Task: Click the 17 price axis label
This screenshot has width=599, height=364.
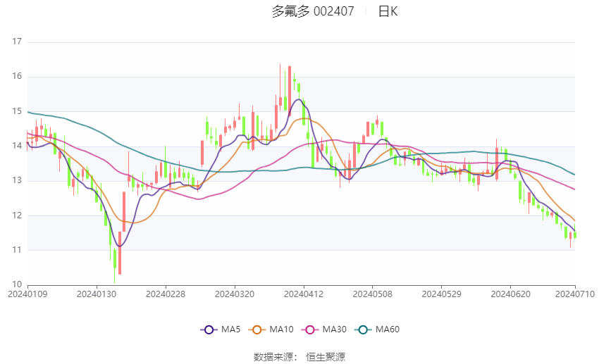Action: pyautogui.click(x=17, y=42)
